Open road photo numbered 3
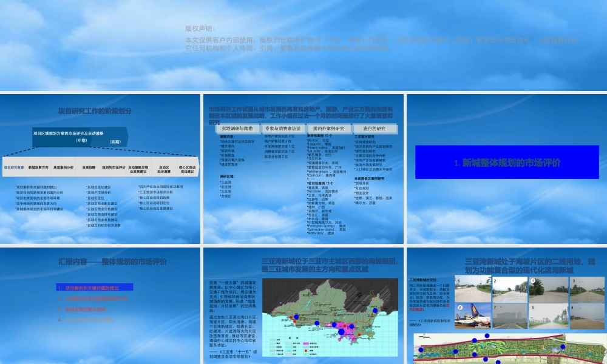Screen dimensions: 607x364 coord(587,290)
